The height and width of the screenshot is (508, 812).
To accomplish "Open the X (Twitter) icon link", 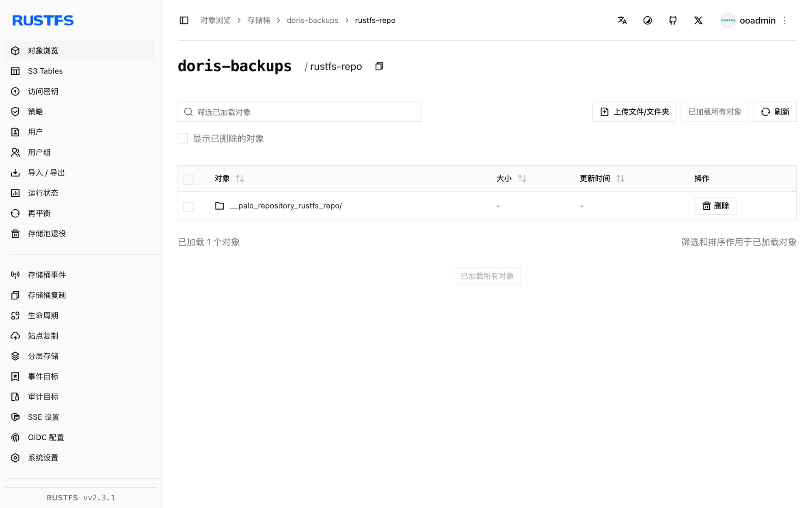I will coord(698,20).
